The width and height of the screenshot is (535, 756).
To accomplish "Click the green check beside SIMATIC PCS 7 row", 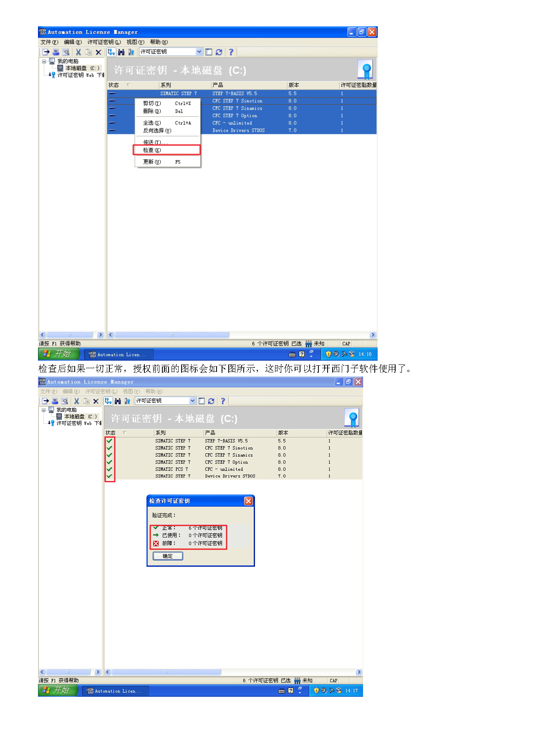I will click(109, 469).
